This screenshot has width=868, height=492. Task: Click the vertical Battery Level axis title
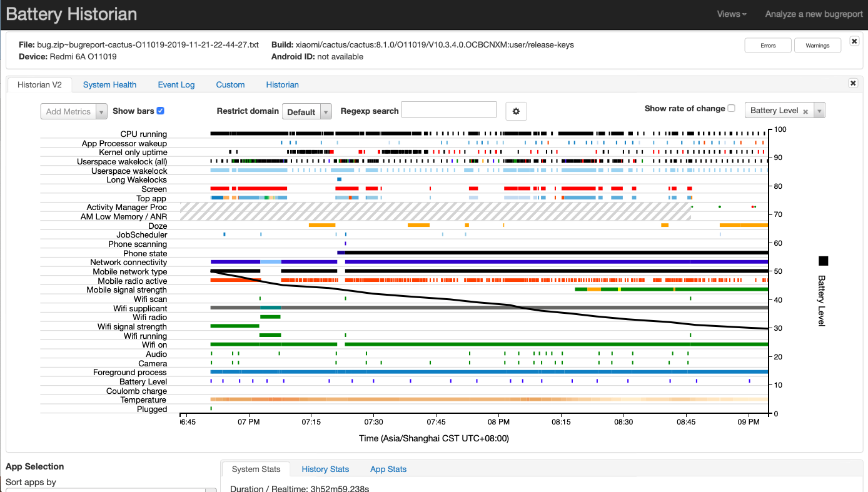pos(822,301)
